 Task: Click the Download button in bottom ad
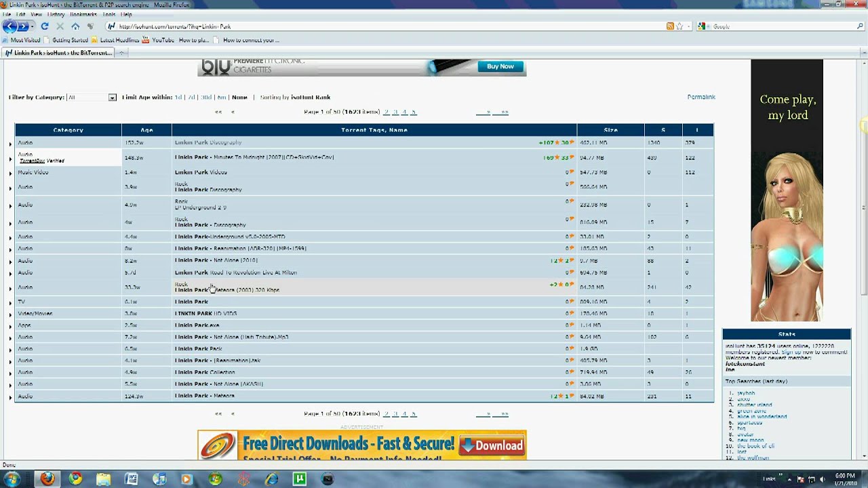493,445
